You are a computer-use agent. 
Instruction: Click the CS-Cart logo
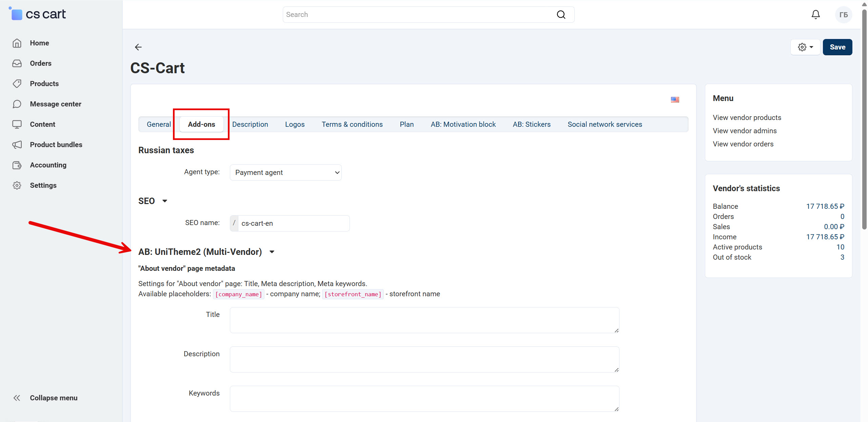(x=37, y=14)
